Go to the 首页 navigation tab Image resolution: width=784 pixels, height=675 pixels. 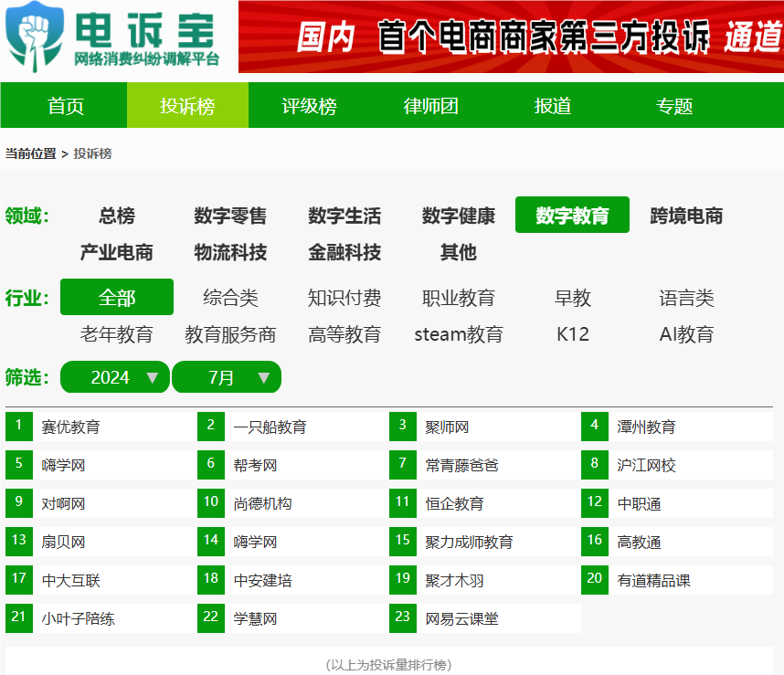pos(66,106)
